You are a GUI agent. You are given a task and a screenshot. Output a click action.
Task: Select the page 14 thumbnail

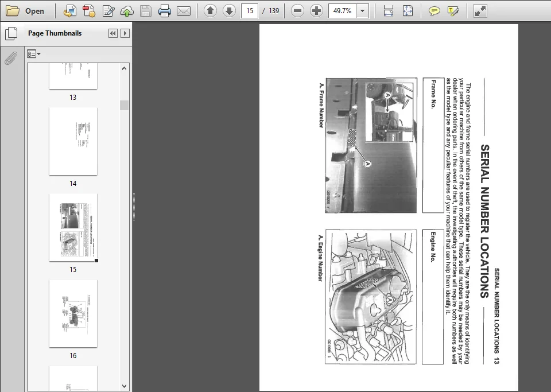pyautogui.click(x=73, y=141)
